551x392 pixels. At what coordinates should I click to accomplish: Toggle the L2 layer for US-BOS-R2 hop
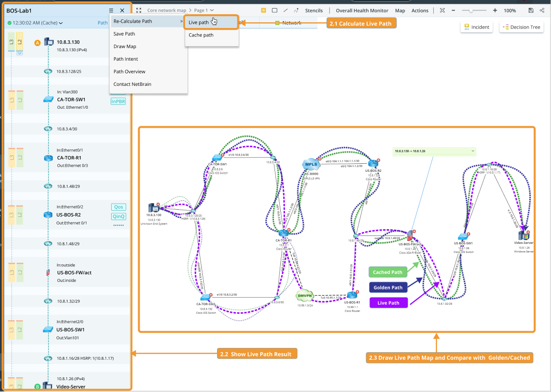pos(19,215)
